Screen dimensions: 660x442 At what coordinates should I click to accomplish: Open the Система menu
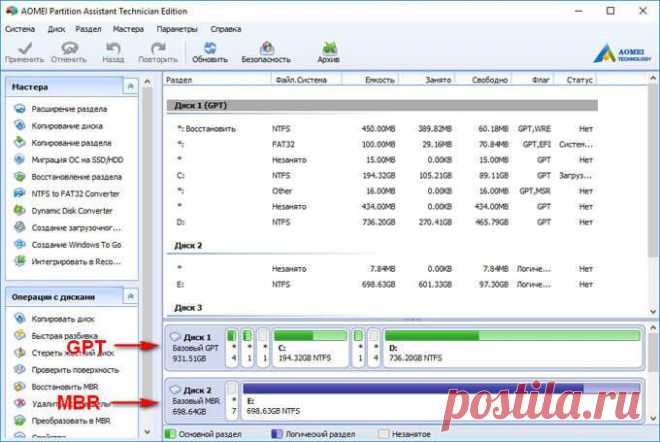20,29
